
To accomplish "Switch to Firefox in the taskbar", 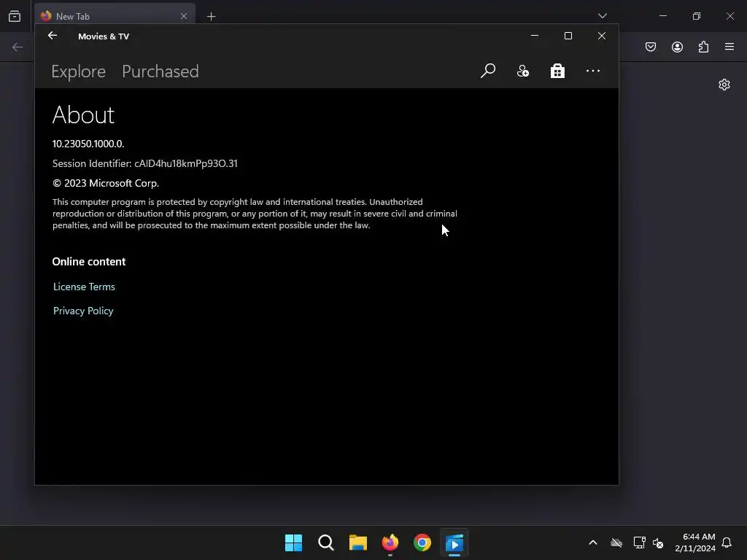I will 390,542.
